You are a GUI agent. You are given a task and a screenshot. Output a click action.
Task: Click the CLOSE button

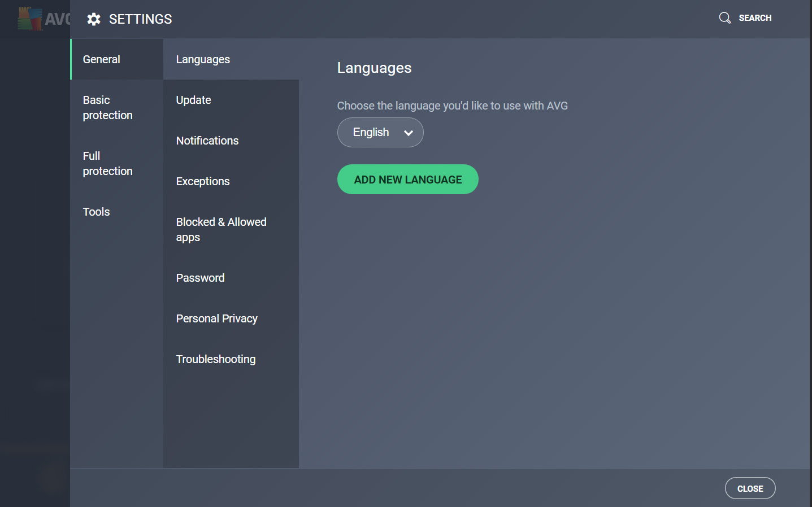(750, 488)
